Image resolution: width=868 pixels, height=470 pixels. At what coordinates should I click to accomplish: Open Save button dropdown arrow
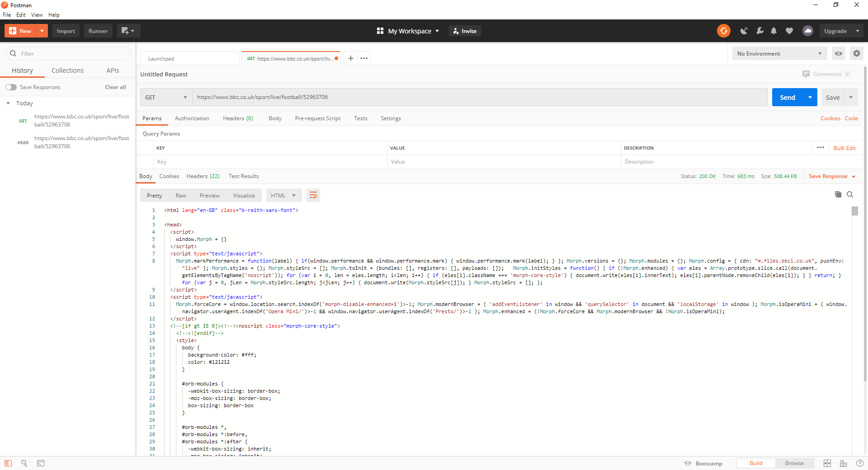(x=851, y=97)
